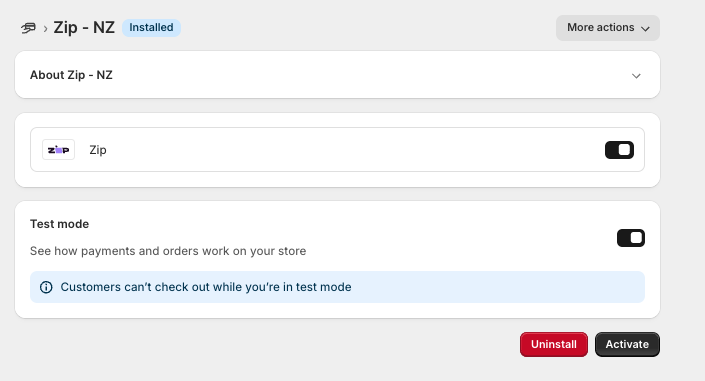The image size is (705, 381).
Task: Click the test mode description text
Action: [168, 251]
